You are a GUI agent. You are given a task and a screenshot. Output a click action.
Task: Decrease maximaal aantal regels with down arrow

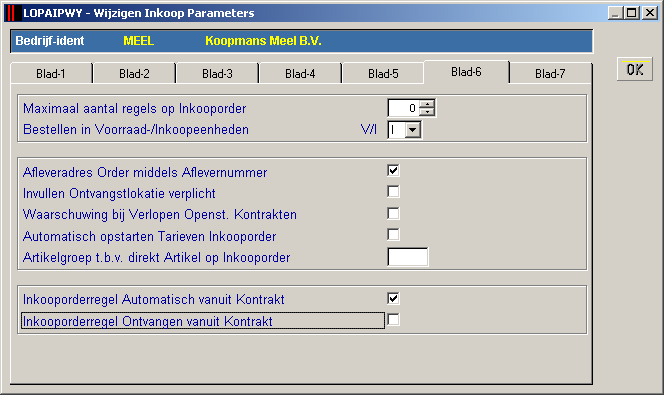(427, 112)
